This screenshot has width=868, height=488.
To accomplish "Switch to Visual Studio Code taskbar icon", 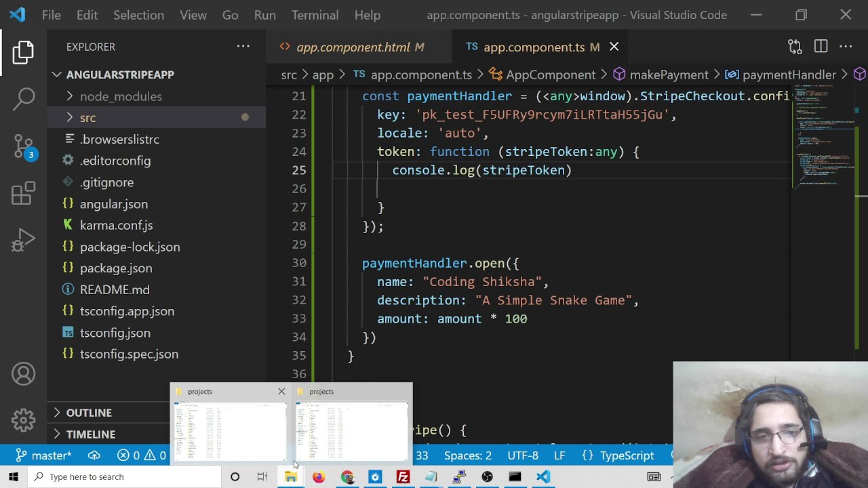I will pyautogui.click(x=543, y=476).
